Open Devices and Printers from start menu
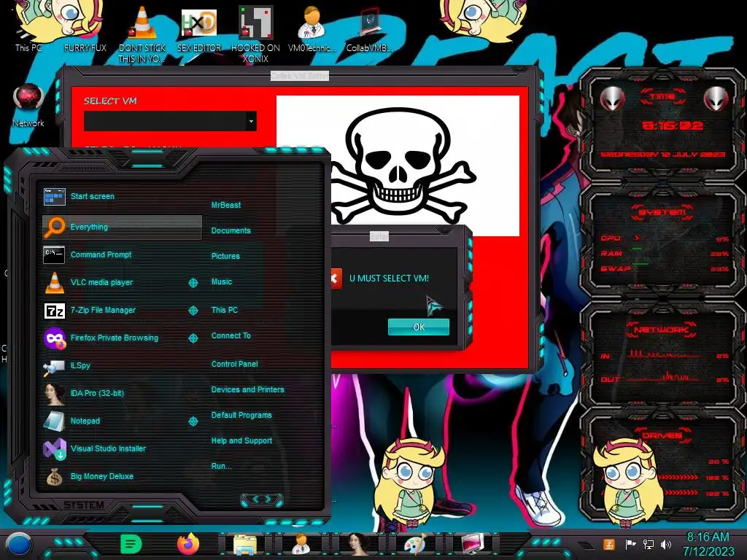This screenshot has height=560, width=747. coord(247,389)
